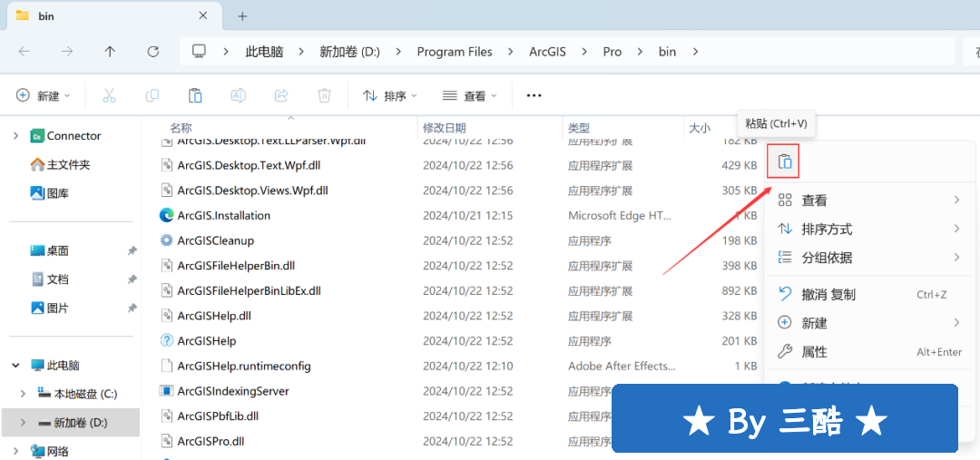Select 属性 in the context menu
The height and width of the screenshot is (460, 980).
814,351
